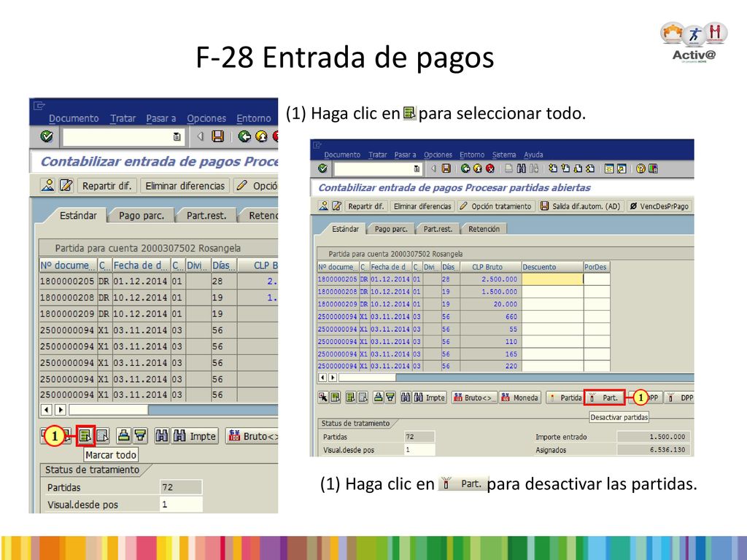The image size is (747, 560).
Task: Switch to Estándar tab, right screenshot
Action: (345, 229)
